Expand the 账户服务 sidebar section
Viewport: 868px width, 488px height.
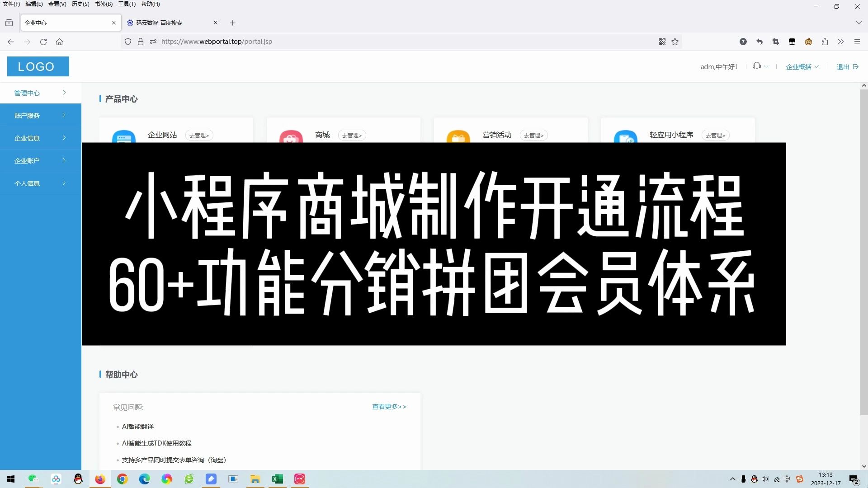coord(41,115)
